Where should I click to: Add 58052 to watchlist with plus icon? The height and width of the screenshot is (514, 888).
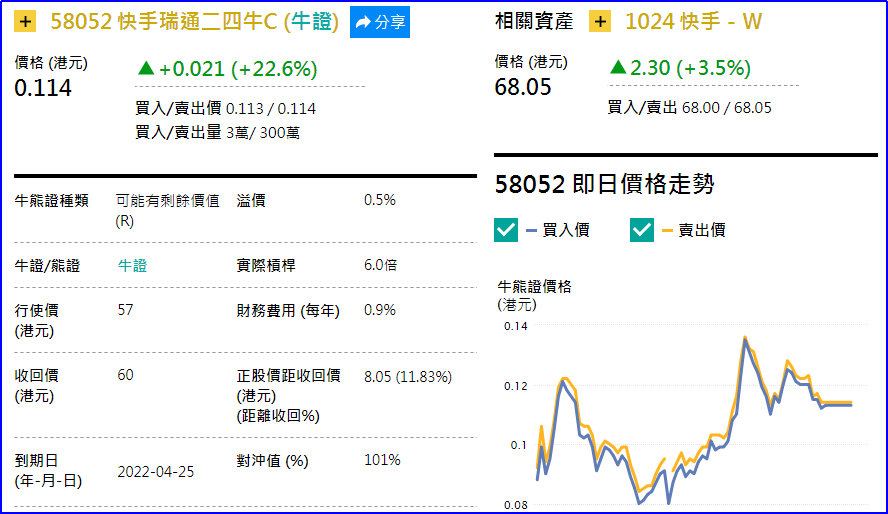pyautogui.click(x=25, y=22)
